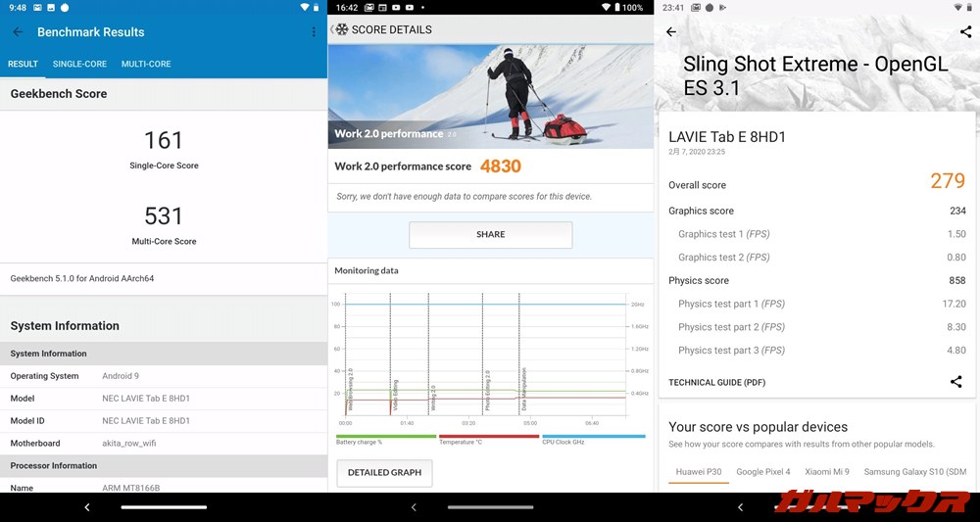Tap back arrow in Geekbench Benchmark Results

(18, 32)
